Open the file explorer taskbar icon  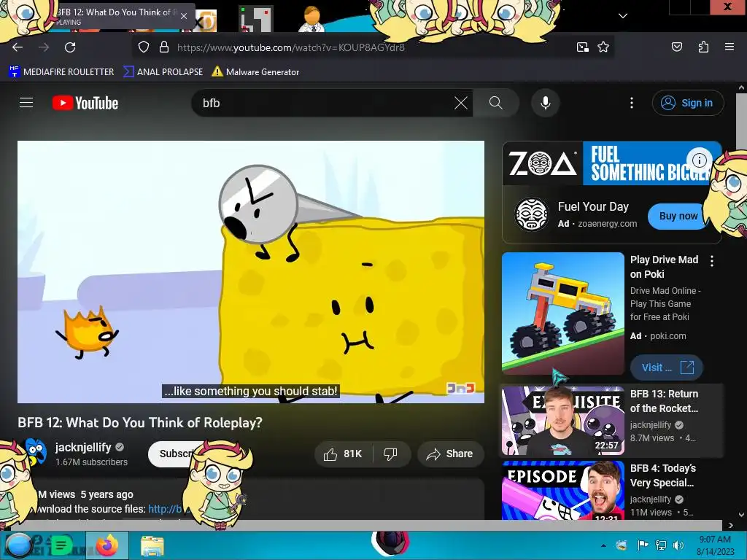152,546
